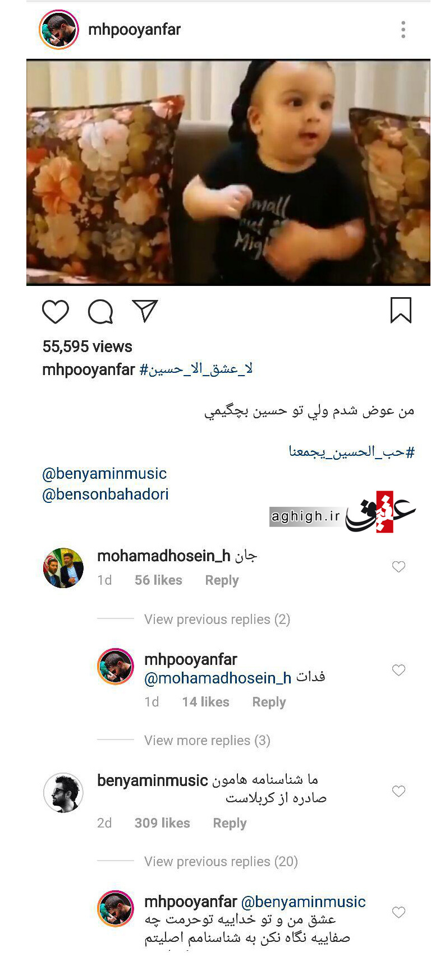This screenshot has height=980, width=440.
Task: Open three-dot post options menu
Action: coord(403,30)
